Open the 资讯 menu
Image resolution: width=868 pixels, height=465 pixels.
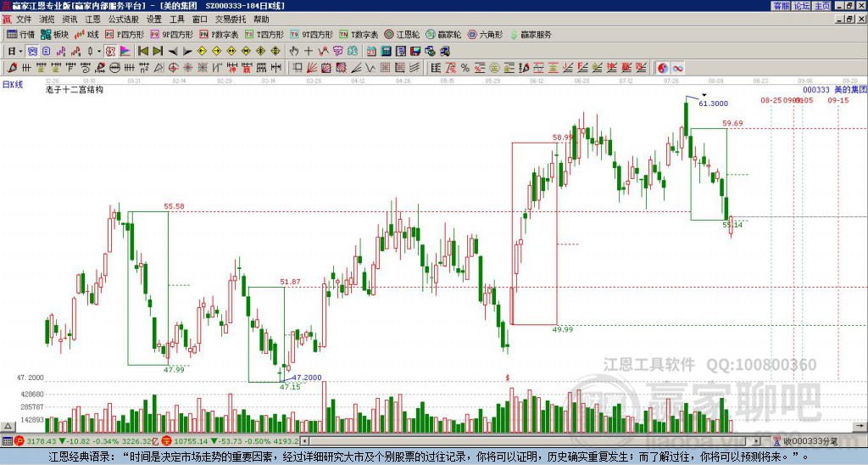tap(70, 20)
